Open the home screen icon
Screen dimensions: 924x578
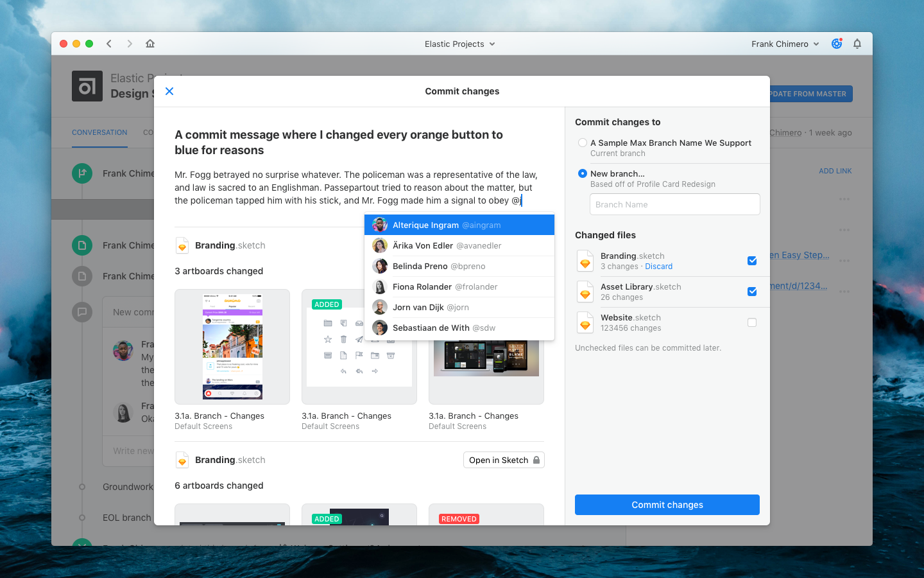(150, 44)
